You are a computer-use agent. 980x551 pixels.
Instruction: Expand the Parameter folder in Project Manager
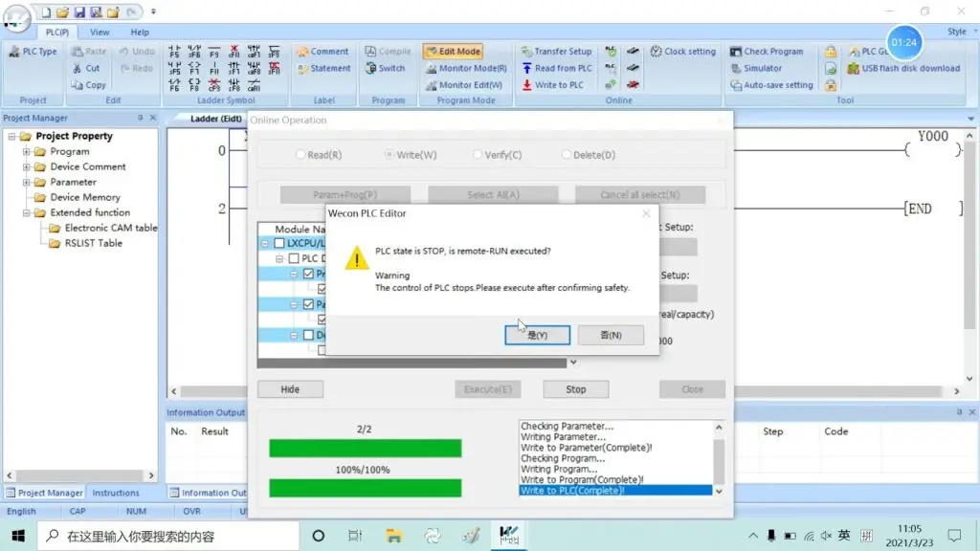point(26,183)
